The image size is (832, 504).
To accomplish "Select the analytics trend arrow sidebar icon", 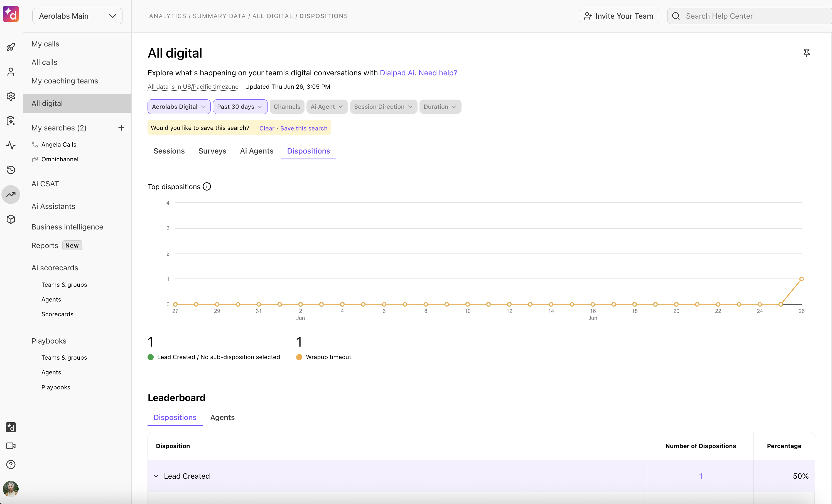I will (11, 194).
